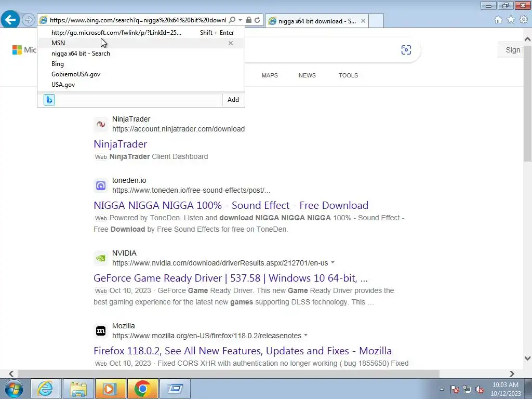The image size is (532, 399).
Task: Click the horizontal scrollbar right arrow
Action: 512,374
